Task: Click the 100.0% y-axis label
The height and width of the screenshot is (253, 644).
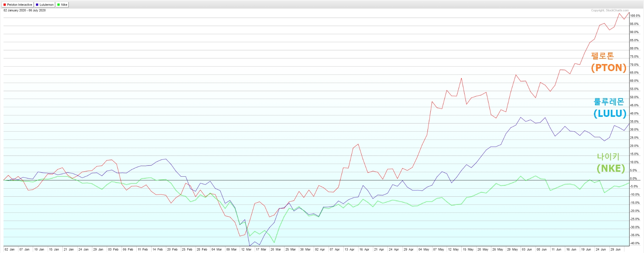Action: tap(635, 16)
